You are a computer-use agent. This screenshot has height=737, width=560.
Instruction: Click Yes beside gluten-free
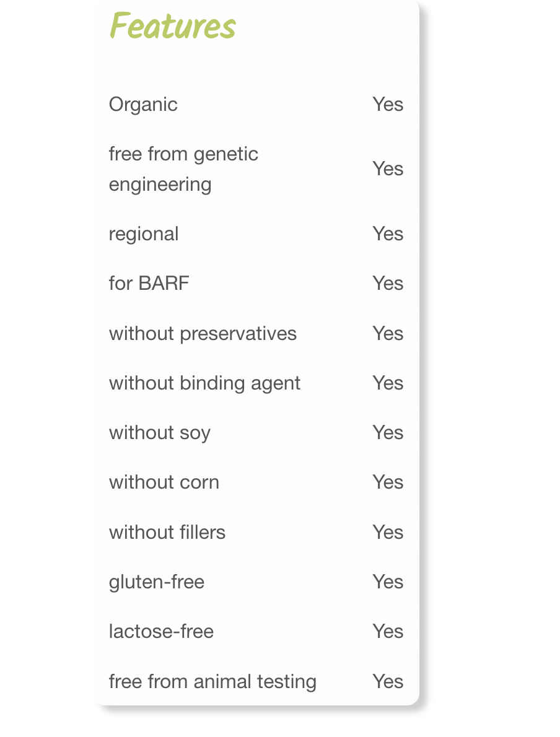pos(388,582)
